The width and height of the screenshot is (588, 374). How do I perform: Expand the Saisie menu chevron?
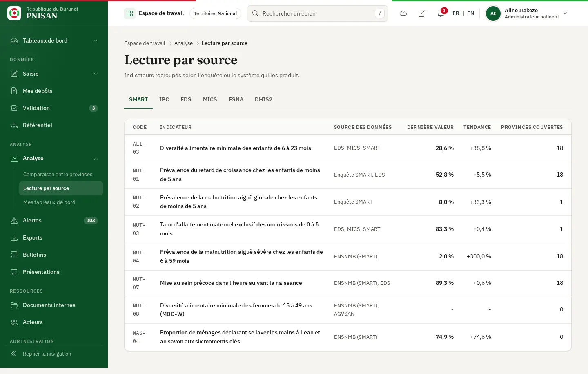(x=96, y=74)
